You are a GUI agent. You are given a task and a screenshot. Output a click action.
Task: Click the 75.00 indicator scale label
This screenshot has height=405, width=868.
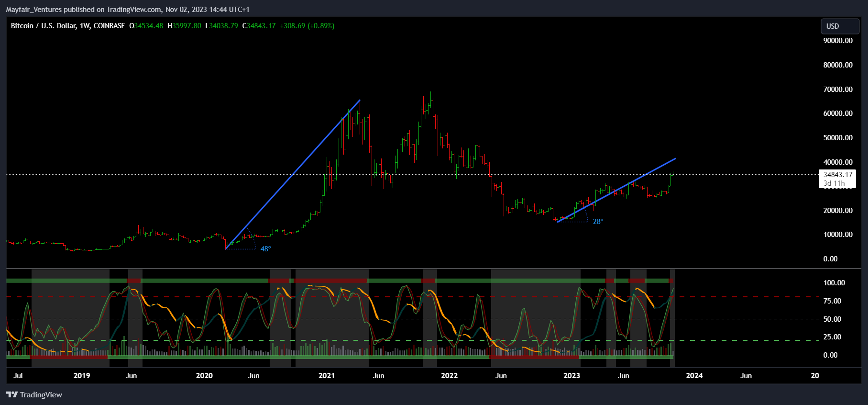[832, 301]
